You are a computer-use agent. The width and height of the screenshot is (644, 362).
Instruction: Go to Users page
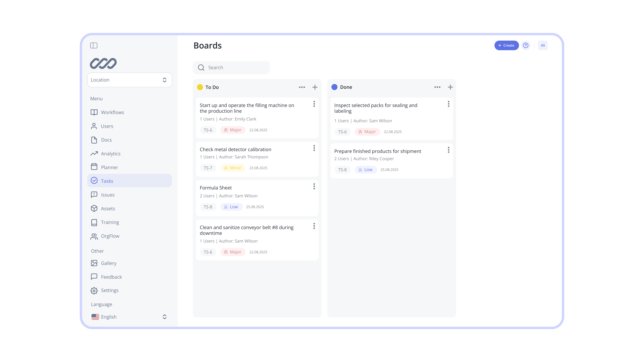point(130,126)
